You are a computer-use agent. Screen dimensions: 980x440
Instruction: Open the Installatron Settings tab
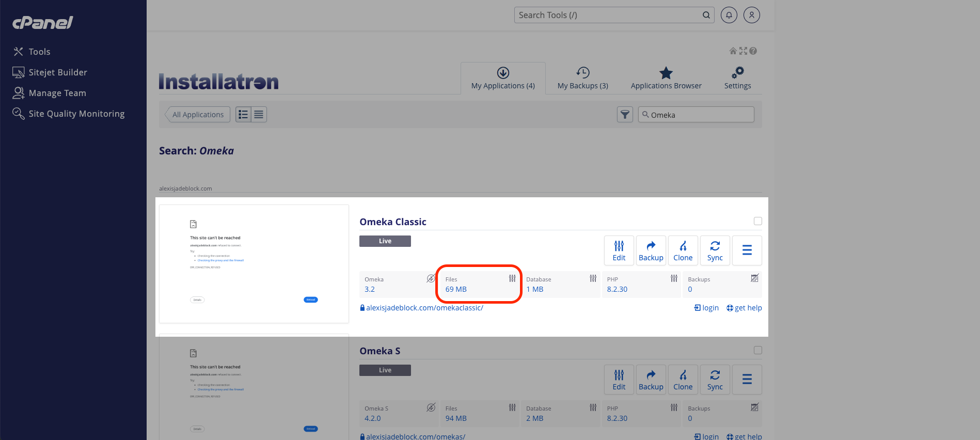tap(737, 78)
